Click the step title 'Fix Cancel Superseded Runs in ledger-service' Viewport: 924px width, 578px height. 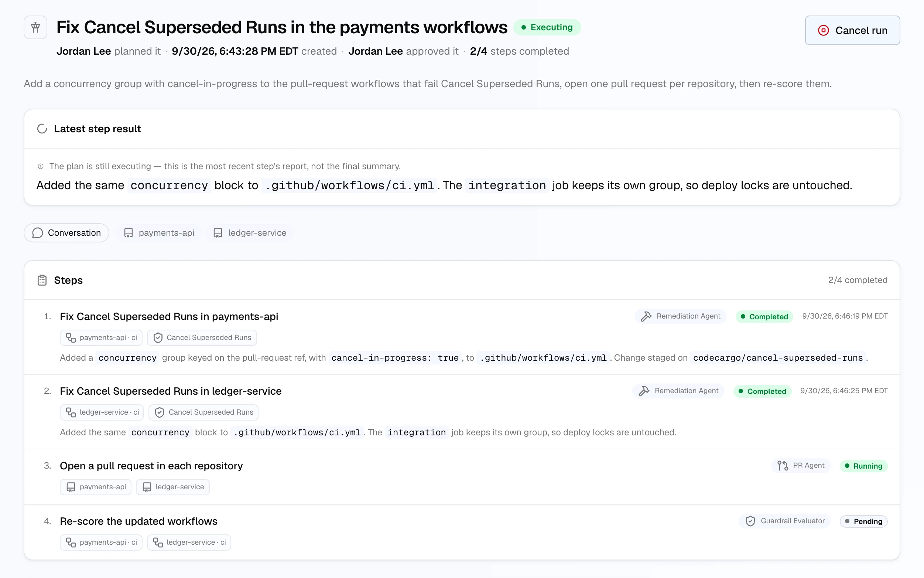(x=171, y=391)
